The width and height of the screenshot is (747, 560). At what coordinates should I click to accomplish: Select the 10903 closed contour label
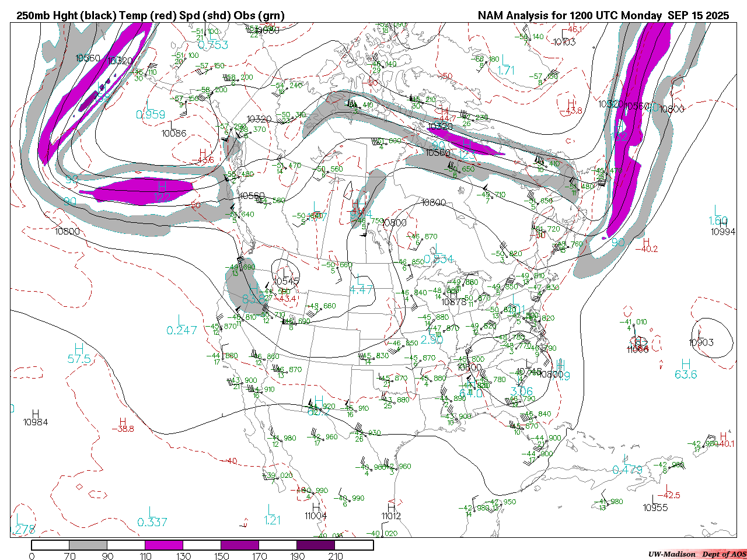pyautogui.click(x=701, y=342)
